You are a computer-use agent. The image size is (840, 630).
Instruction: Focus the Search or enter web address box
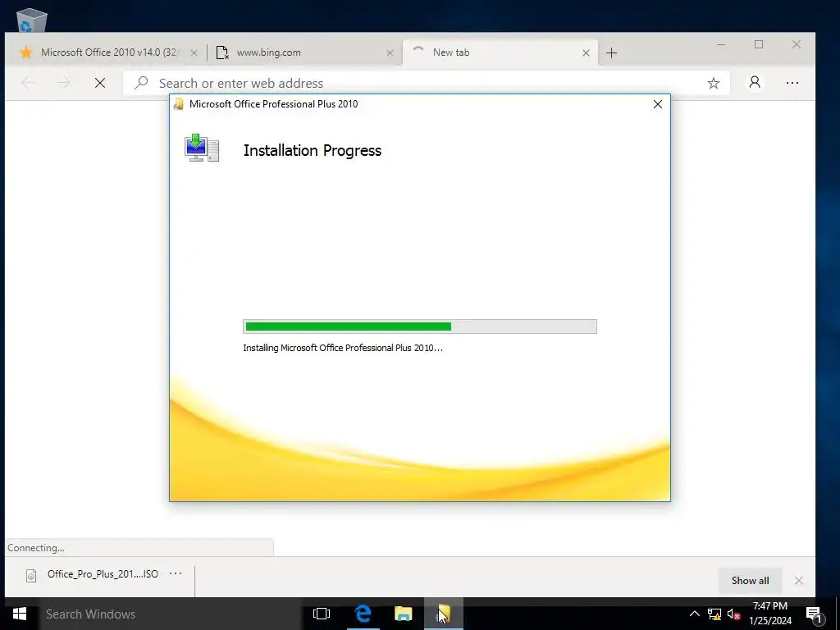point(426,83)
